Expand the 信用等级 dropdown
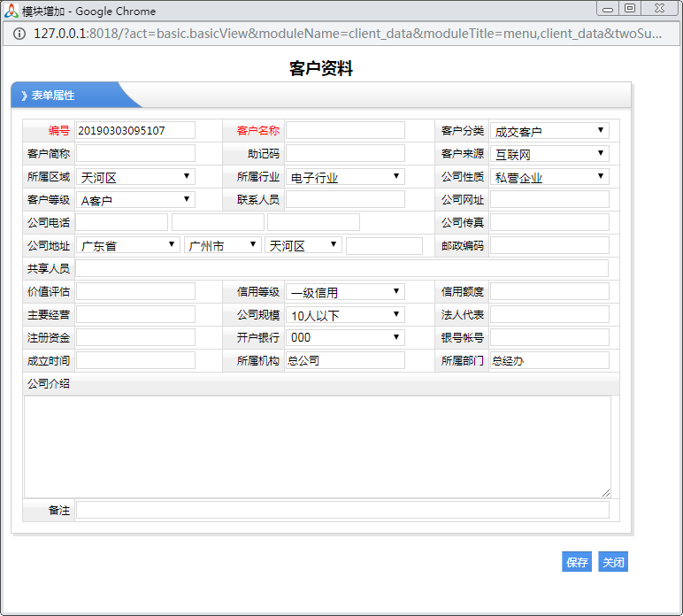Viewport: 683px width, 616px height. click(x=345, y=292)
